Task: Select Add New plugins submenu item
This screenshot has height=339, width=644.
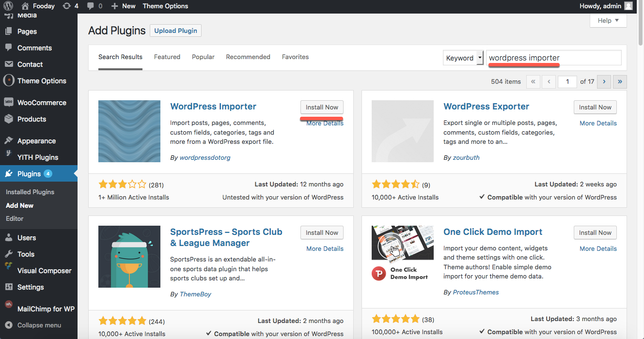Action: pyautogui.click(x=19, y=205)
